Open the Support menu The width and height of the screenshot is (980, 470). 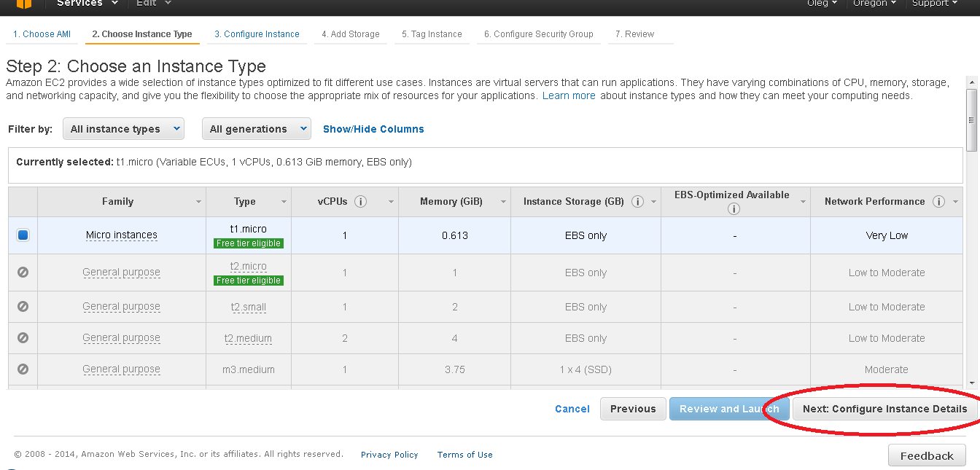point(934,4)
